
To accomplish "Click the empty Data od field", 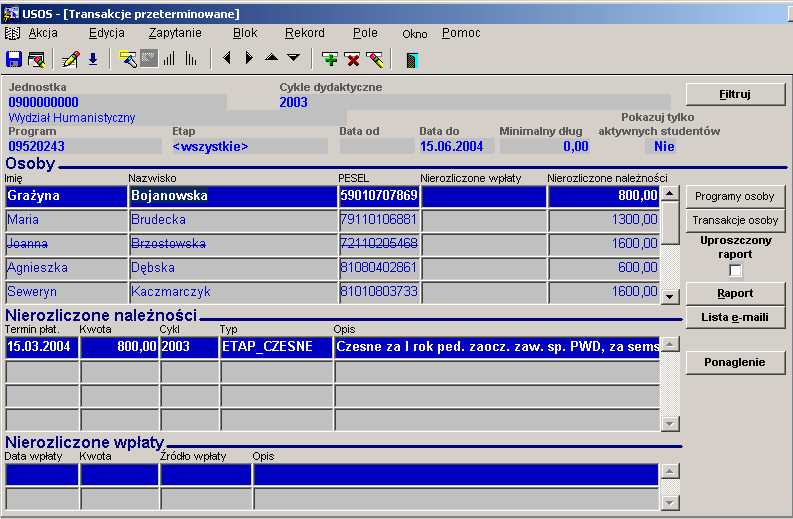I will click(x=377, y=146).
